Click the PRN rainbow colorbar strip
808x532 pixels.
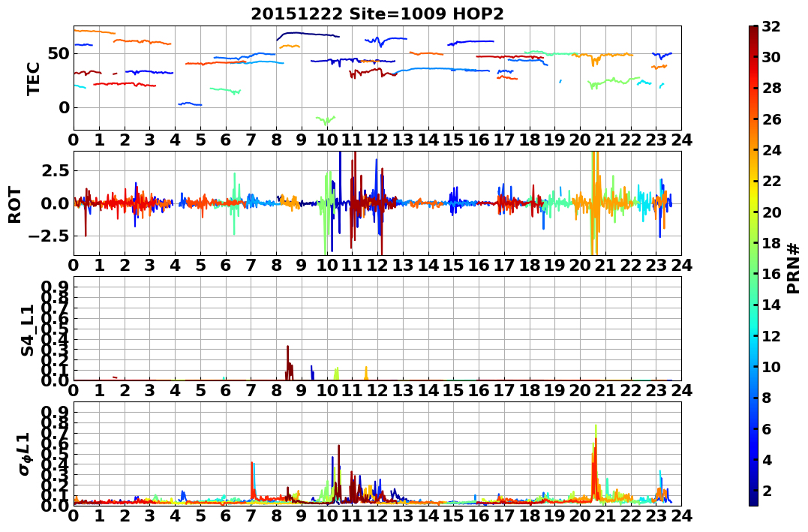click(753, 266)
